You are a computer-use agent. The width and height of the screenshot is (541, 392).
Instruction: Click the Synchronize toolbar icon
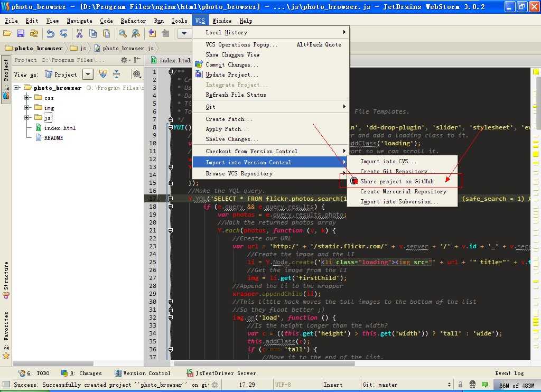(x=34, y=33)
